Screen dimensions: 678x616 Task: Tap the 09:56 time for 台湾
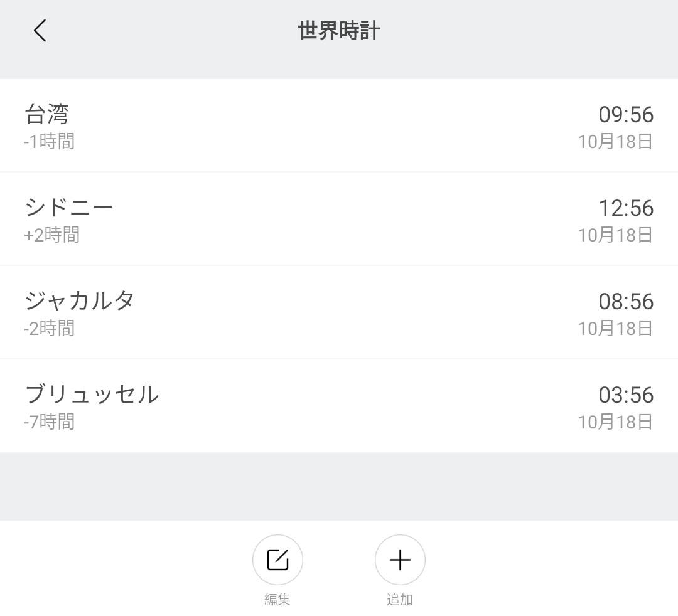click(x=626, y=115)
